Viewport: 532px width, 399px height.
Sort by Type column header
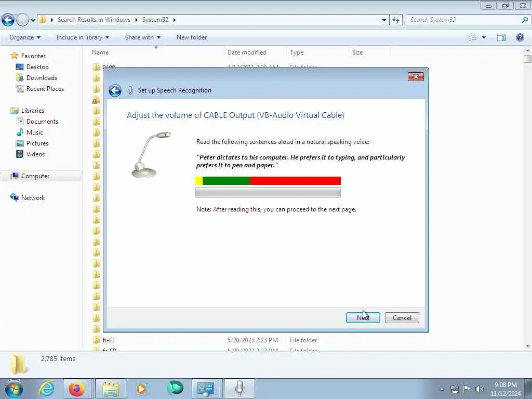317,52
